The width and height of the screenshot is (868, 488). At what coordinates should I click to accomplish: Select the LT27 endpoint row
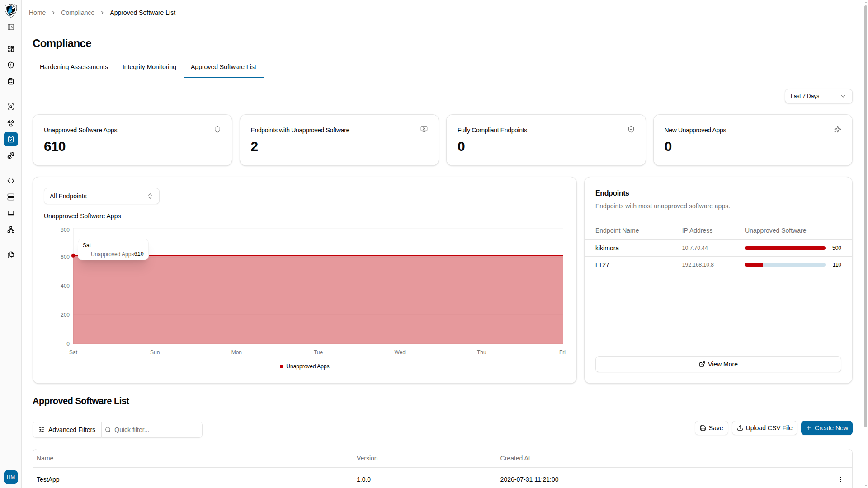tap(718, 265)
